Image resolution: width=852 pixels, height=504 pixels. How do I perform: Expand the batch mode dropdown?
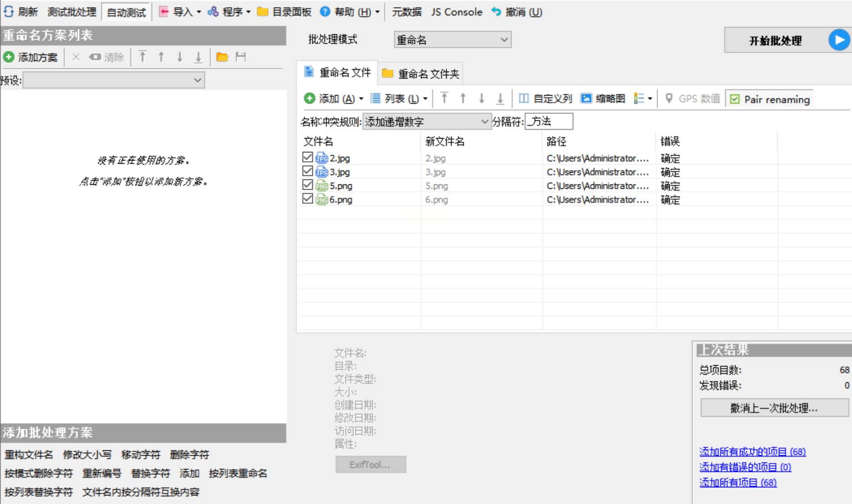click(x=452, y=40)
